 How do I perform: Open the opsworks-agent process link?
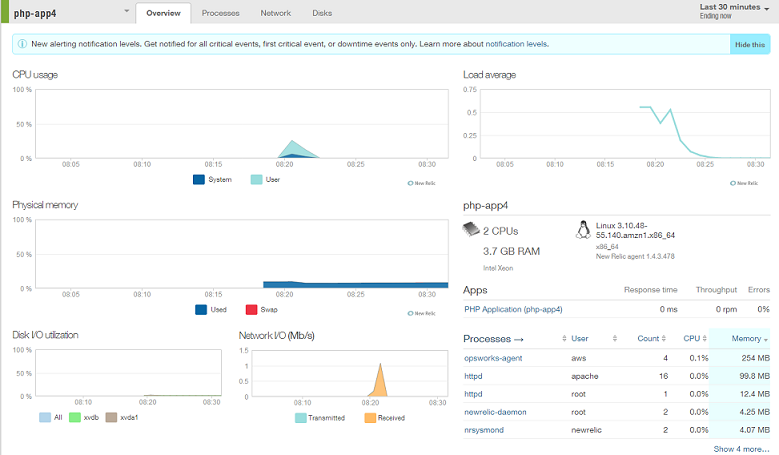tap(493, 358)
